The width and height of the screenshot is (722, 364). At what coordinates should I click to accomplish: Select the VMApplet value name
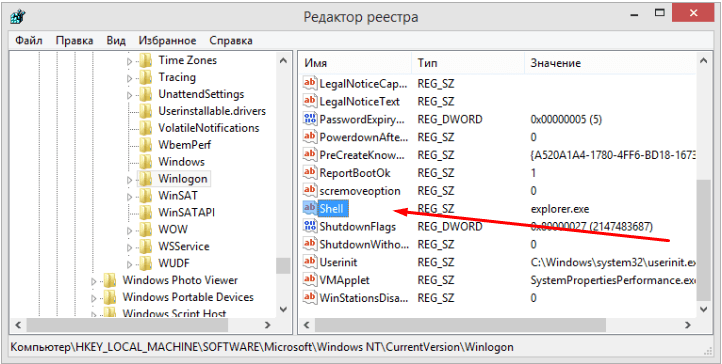[x=344, y=280]
